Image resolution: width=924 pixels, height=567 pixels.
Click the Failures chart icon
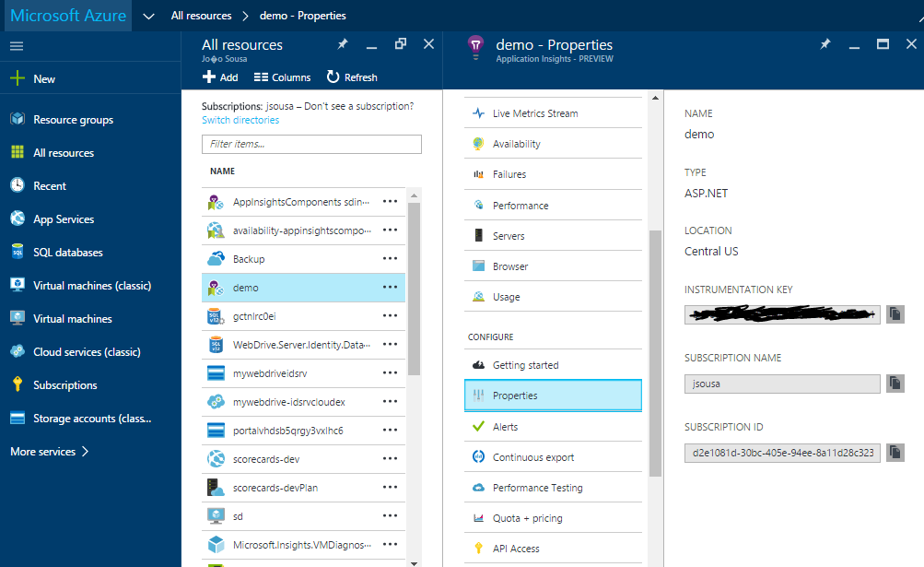[x=478, y=174]
